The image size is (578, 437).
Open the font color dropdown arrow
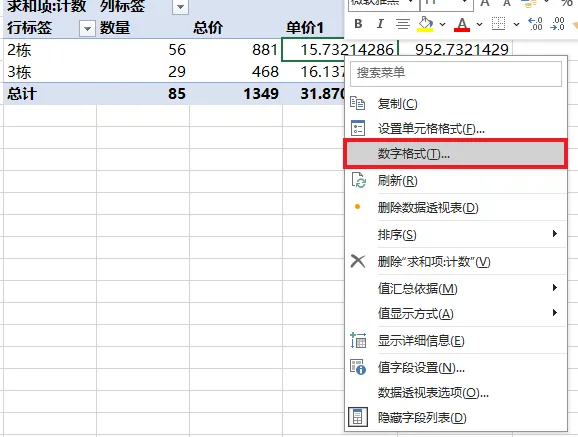(480, 25)
